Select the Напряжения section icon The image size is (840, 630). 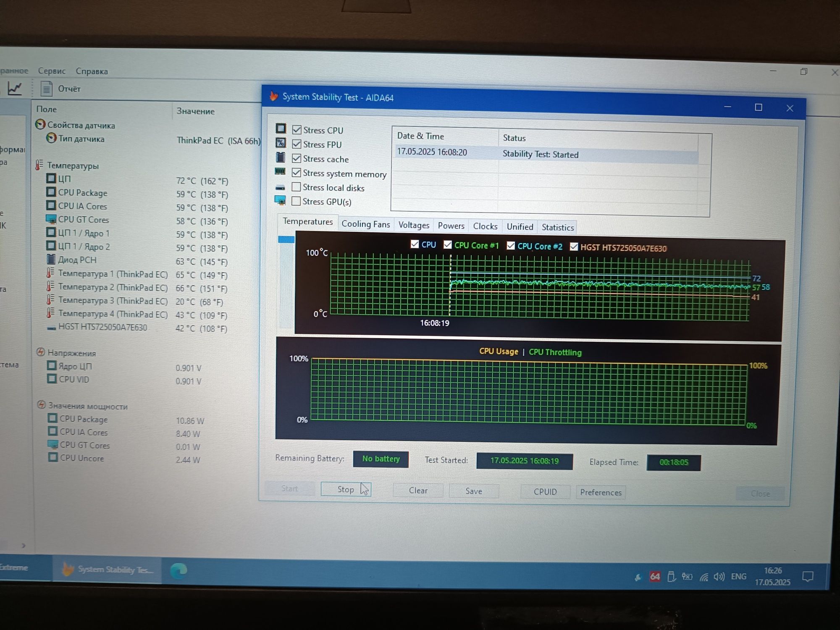click(41, 352)
